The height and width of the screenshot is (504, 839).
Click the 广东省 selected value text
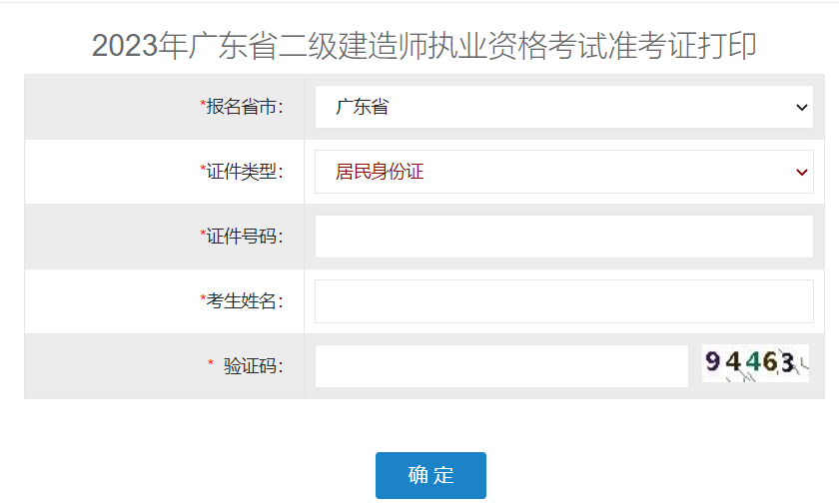pos(363,107)
